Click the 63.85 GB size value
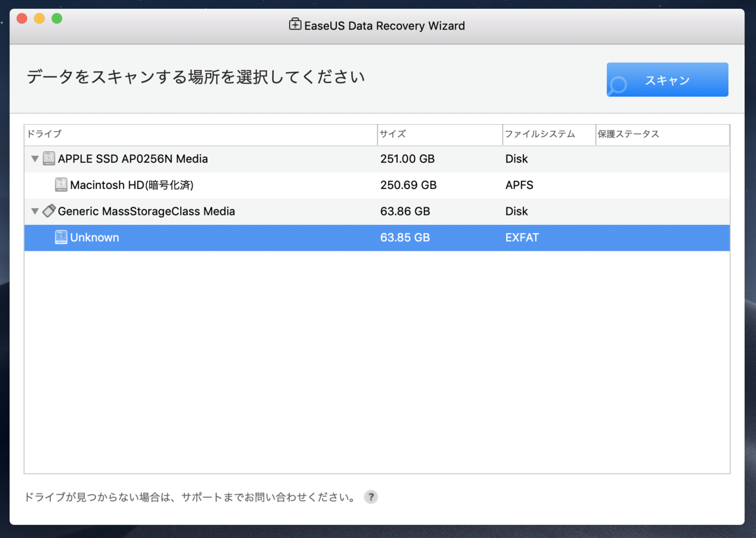 [x=405, y=238]
